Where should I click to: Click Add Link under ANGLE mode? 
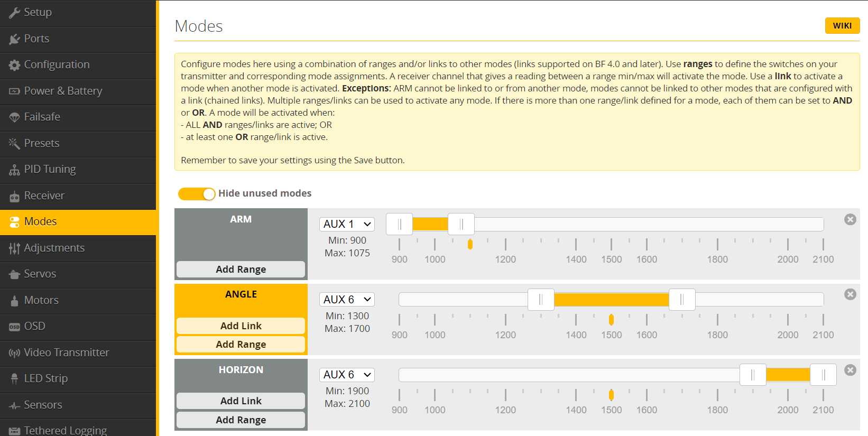[x=241, y=326]
